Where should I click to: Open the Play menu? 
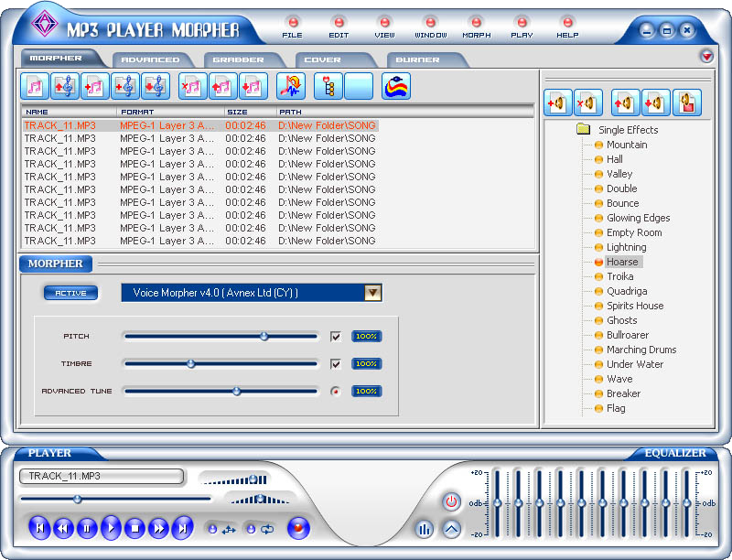pos(522,27)
